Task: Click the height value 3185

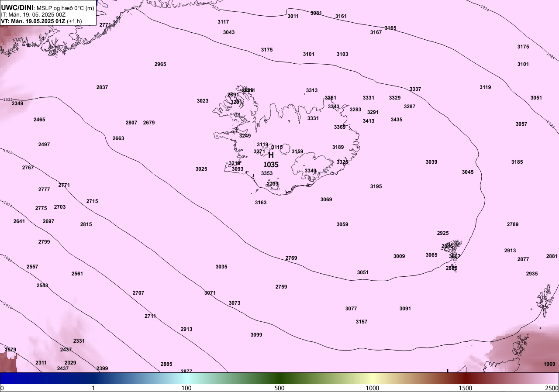Action: tap(517, 162)
